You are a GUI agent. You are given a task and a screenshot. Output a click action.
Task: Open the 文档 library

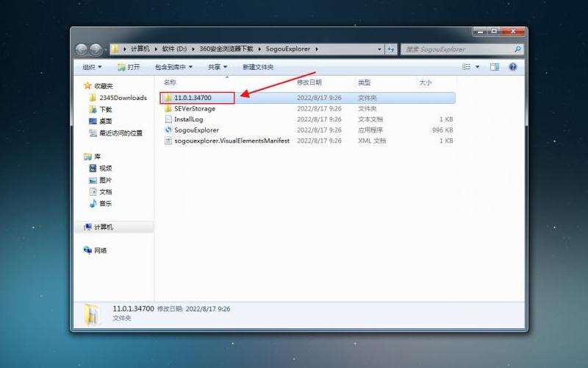101,191
